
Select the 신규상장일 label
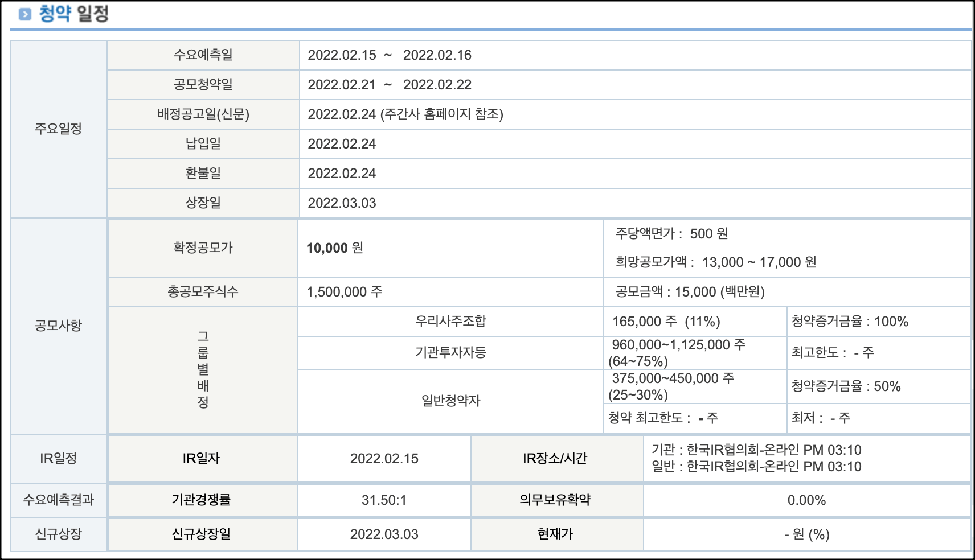coord(201,534)
